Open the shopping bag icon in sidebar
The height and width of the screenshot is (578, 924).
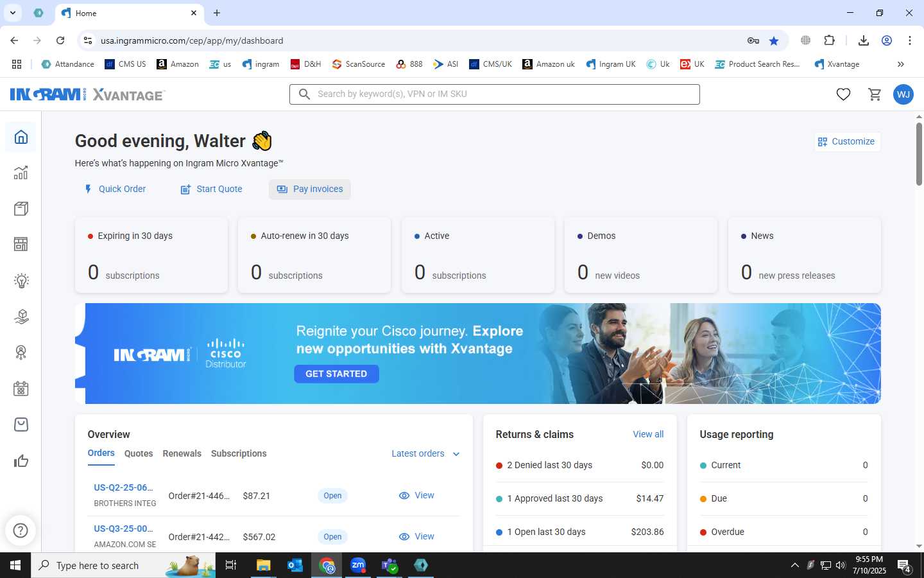click(21, 425)
